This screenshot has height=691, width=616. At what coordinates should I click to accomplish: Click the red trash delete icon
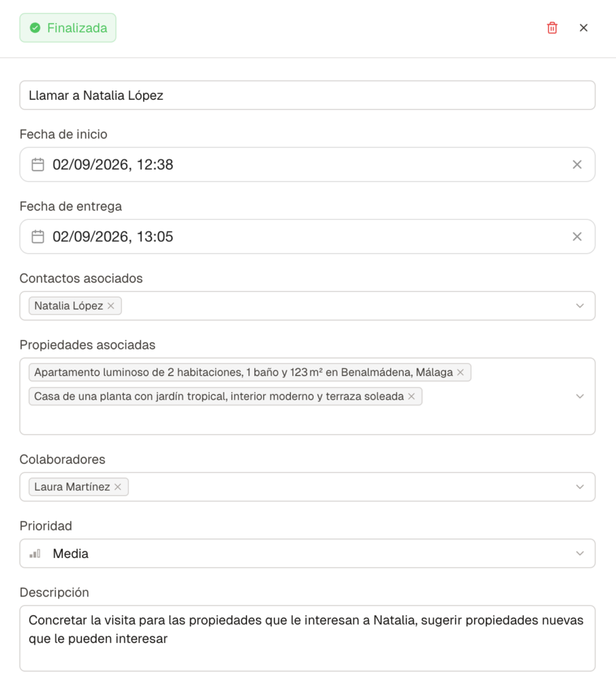[x=552, y=28]
